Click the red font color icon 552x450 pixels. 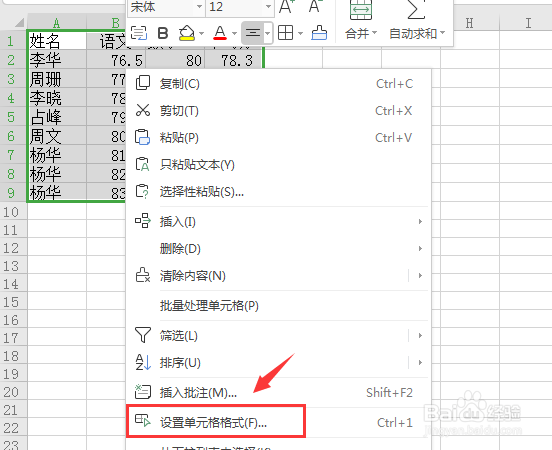pyautogui.click(x=220, y=33)
